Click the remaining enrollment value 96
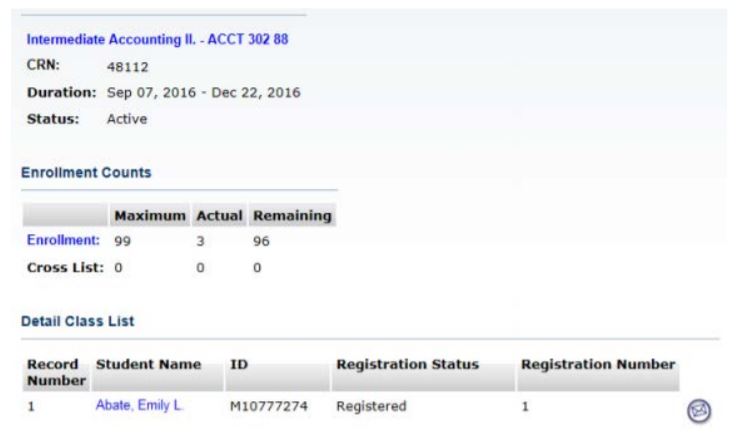 (264, 241)
